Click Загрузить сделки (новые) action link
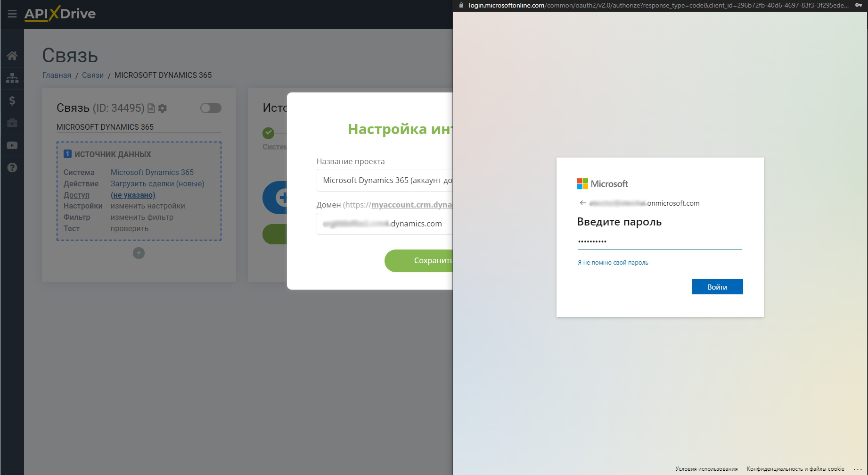Viewport: 868px width, 475px height. [x=157, y=183]
